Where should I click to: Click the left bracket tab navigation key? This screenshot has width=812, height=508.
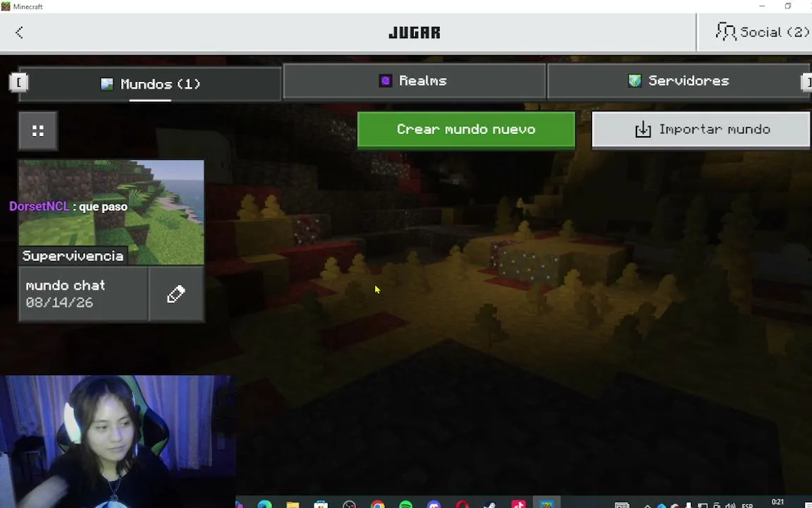tap(19, 83)
